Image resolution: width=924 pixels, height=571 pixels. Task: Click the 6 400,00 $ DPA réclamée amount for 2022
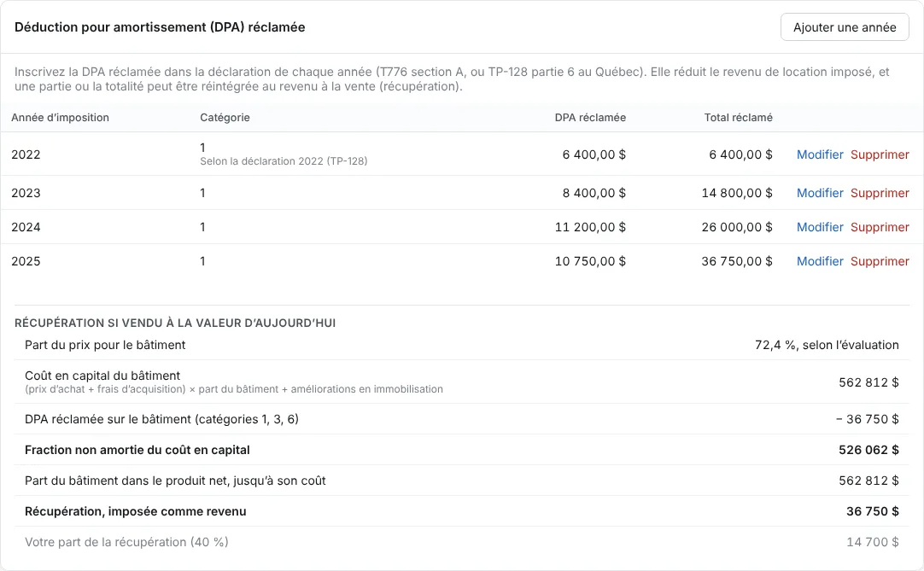pyautogui.click(x=594, y=154)
